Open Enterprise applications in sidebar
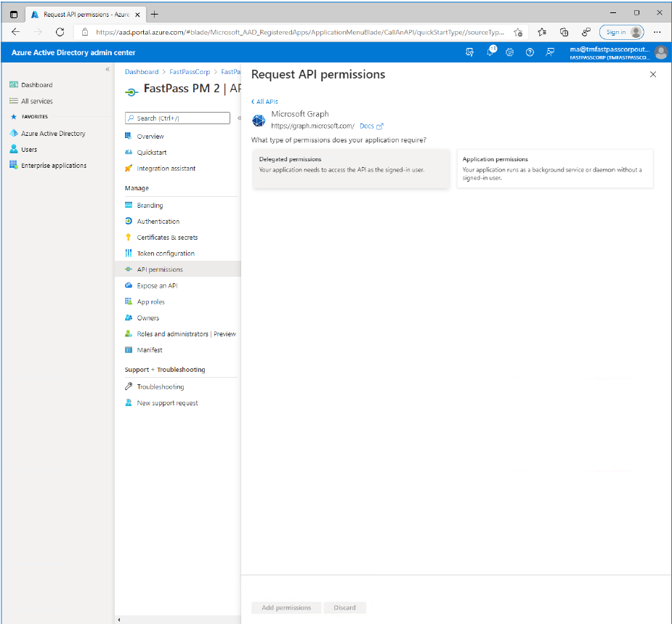Image resolution: width=672 pixels, height=624 pixels. (54, 166)
